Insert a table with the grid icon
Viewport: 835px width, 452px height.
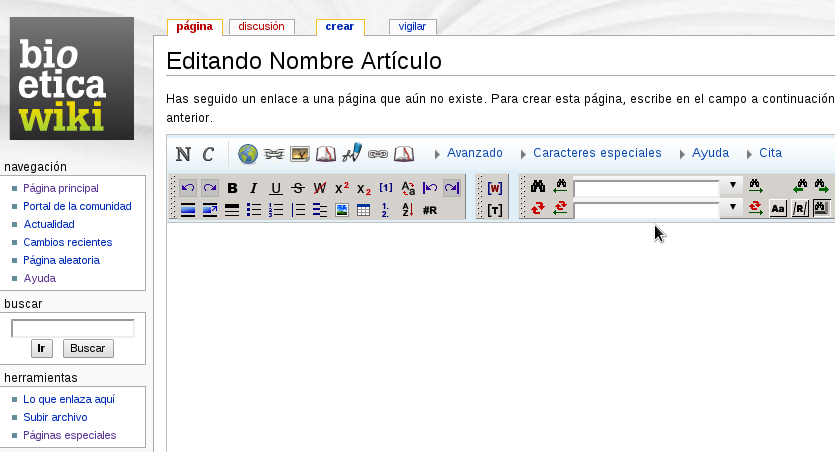364,210
